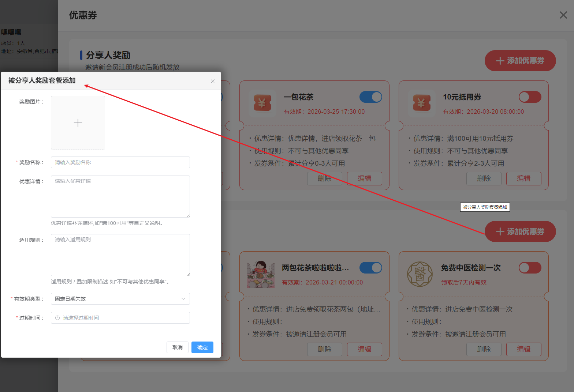Delete the 一包花茶 coupon

pyautogui.click(x=325, y=178)
